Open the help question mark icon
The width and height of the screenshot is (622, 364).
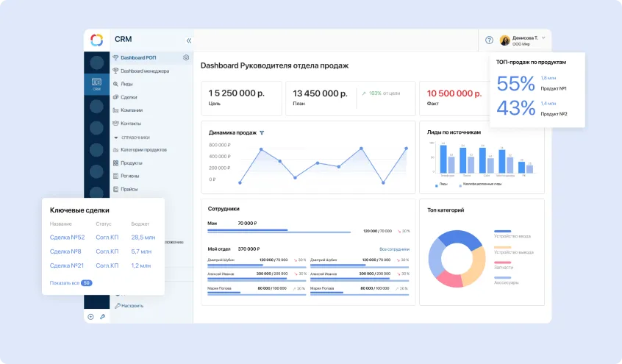[x=489, y=40]
